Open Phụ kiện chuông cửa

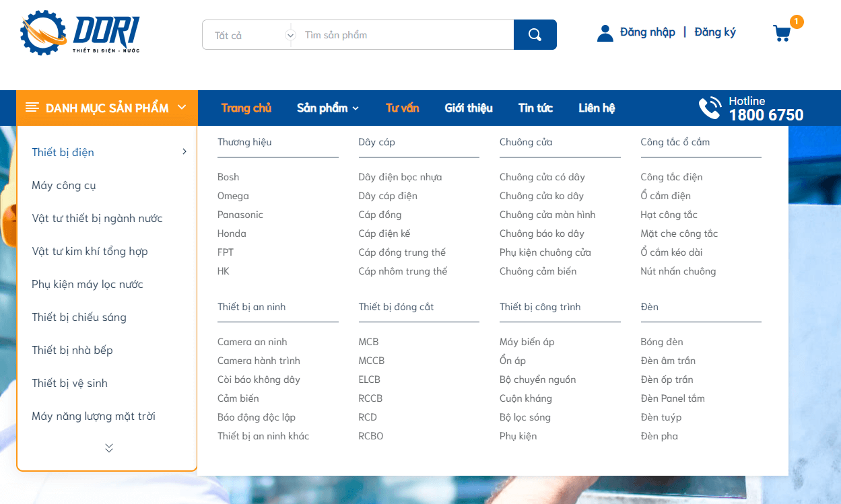pyautogui.click(x=545, y=252)
